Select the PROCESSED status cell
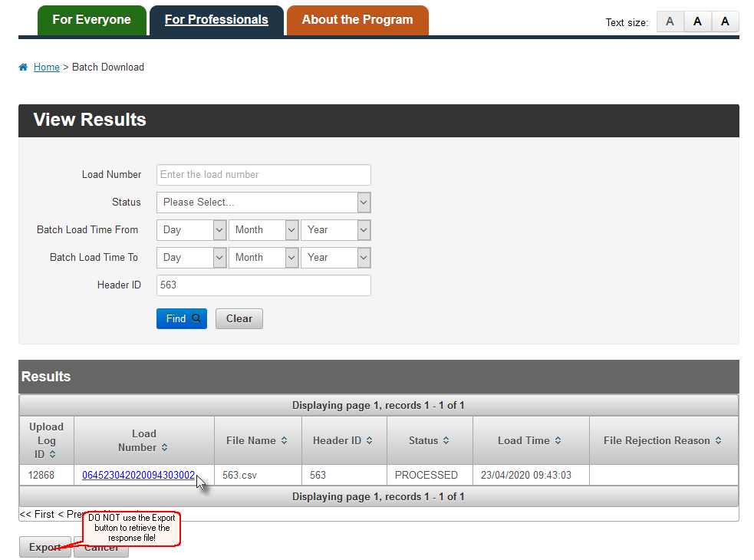The width and height of the screenshot is (754, 560). point(430,476)
